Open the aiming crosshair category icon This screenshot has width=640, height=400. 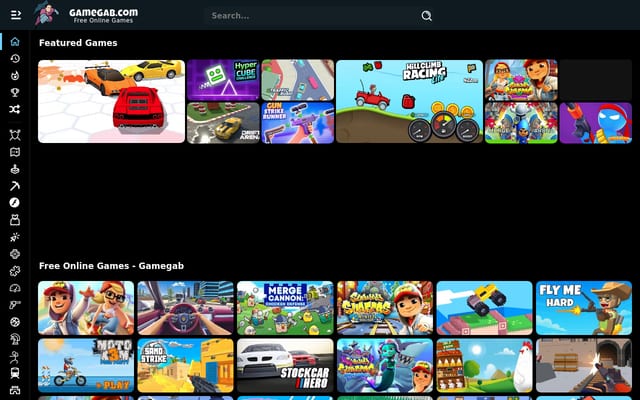pos(15,254)
